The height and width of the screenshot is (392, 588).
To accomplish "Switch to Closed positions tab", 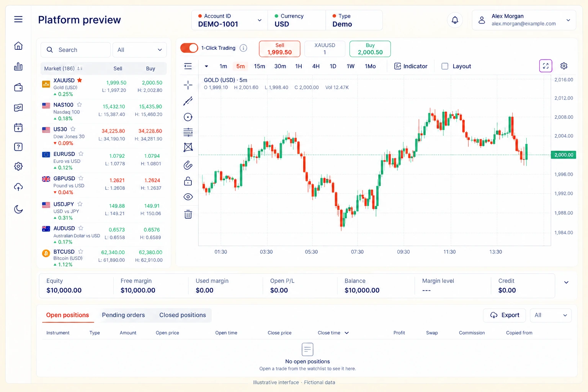I will click(183, 315).
